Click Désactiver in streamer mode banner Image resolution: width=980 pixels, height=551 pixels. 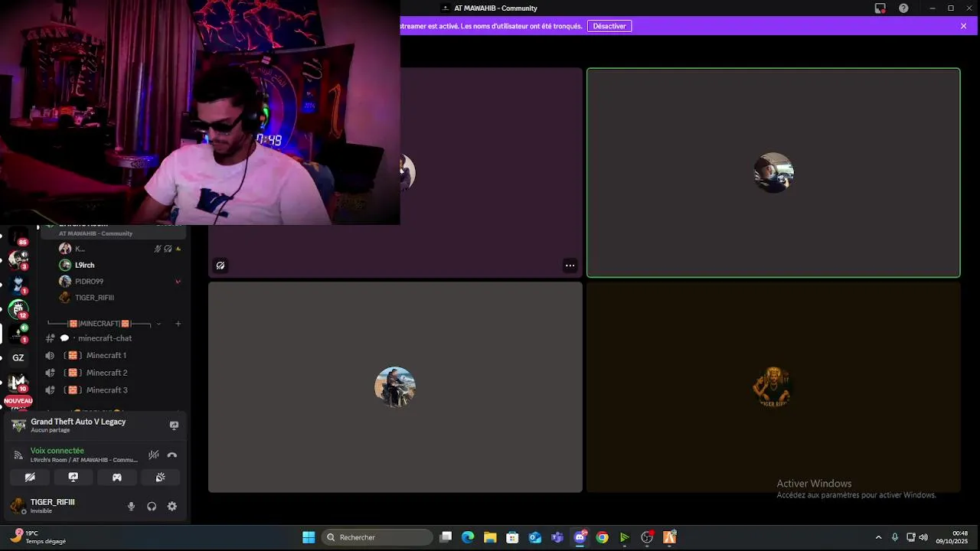pos(609,26)
